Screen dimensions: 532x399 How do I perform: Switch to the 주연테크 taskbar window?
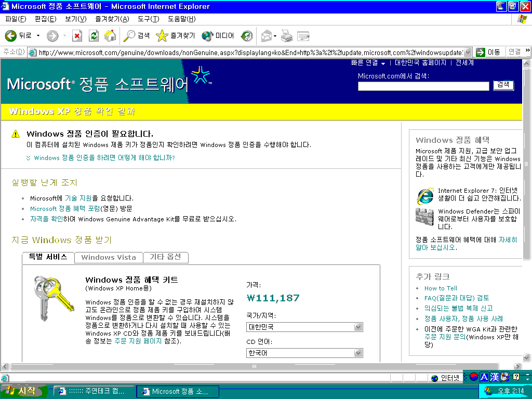94,391
